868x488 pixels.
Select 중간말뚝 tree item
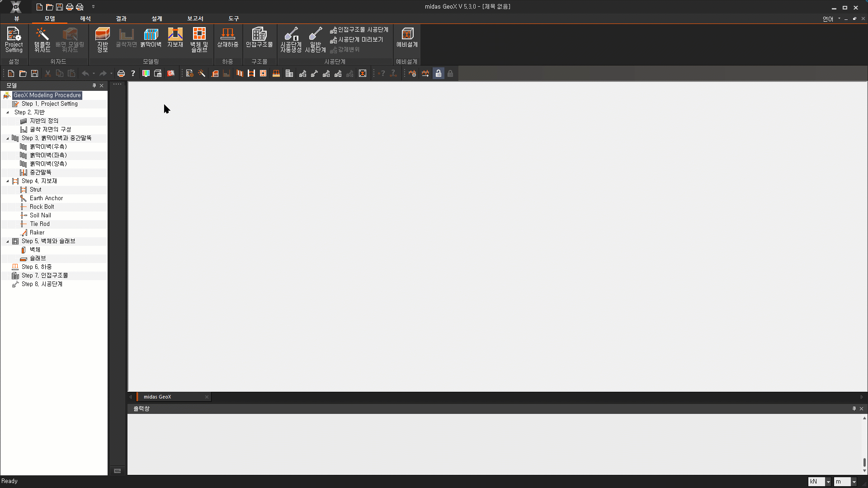tap(40, 173)
